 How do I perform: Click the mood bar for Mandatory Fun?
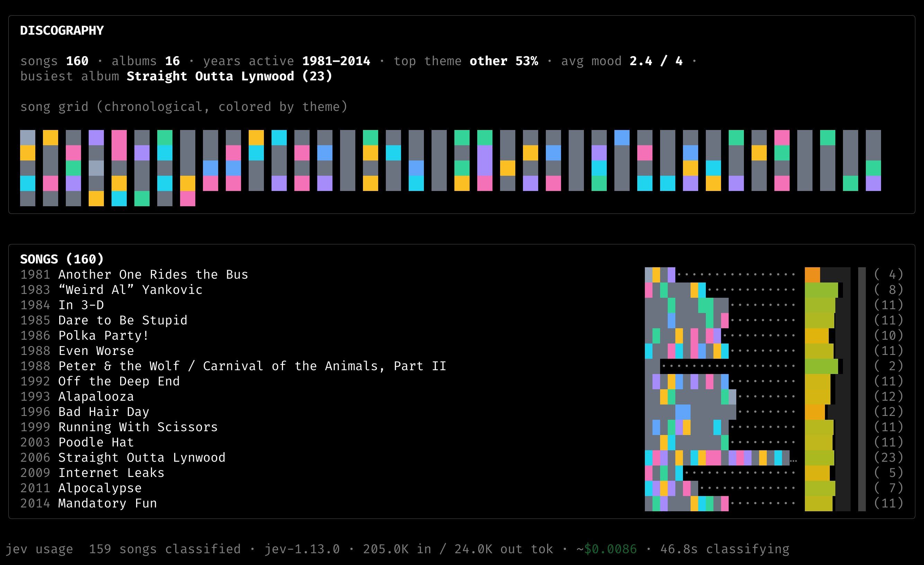point(828,503)
